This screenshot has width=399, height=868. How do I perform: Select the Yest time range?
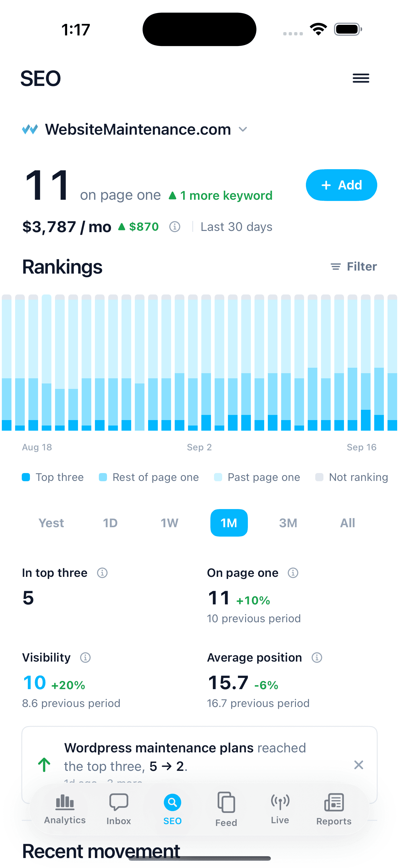[51, 523]
